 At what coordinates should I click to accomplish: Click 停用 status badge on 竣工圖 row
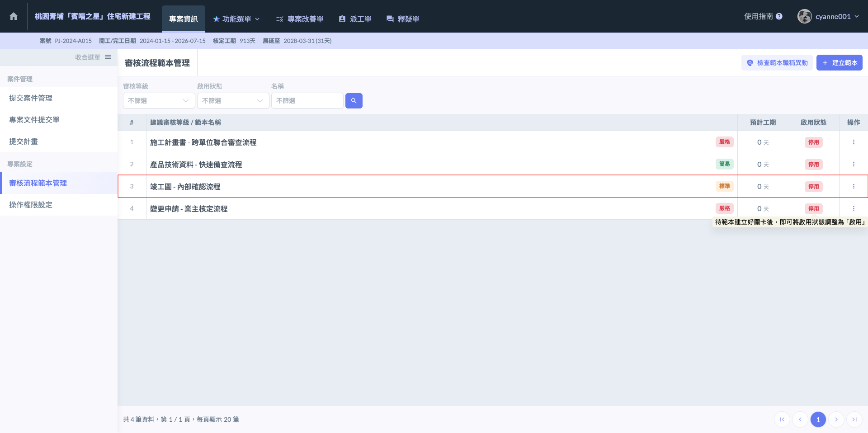coord(814,186)
